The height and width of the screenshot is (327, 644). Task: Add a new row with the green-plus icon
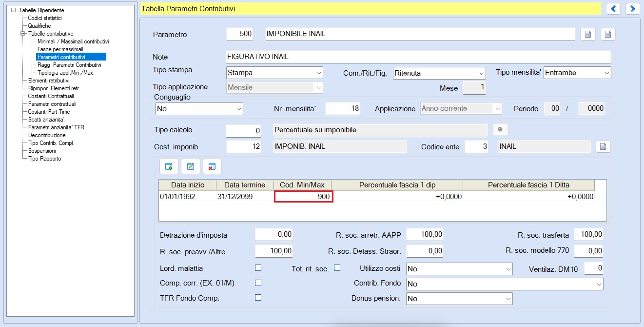click(x=169, y=166)
